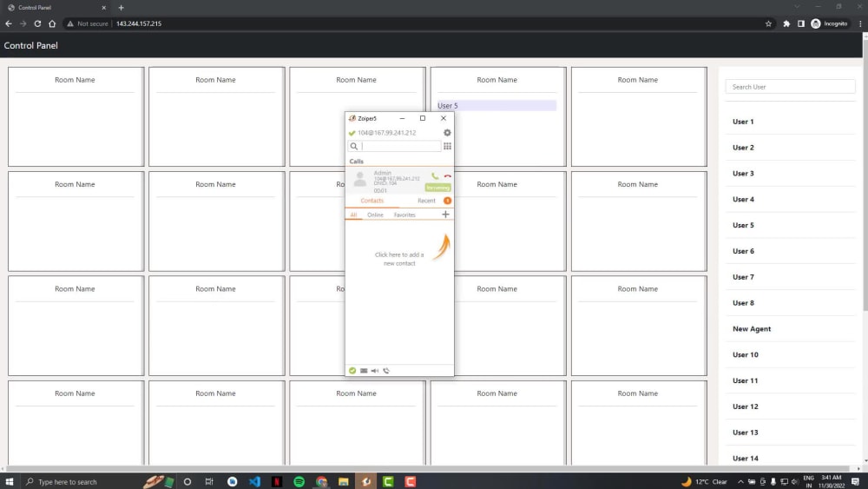Click the green status icon in Zoiper footer
The width and height of the screenshot is (868, 489).
click(x=352, y=371)
